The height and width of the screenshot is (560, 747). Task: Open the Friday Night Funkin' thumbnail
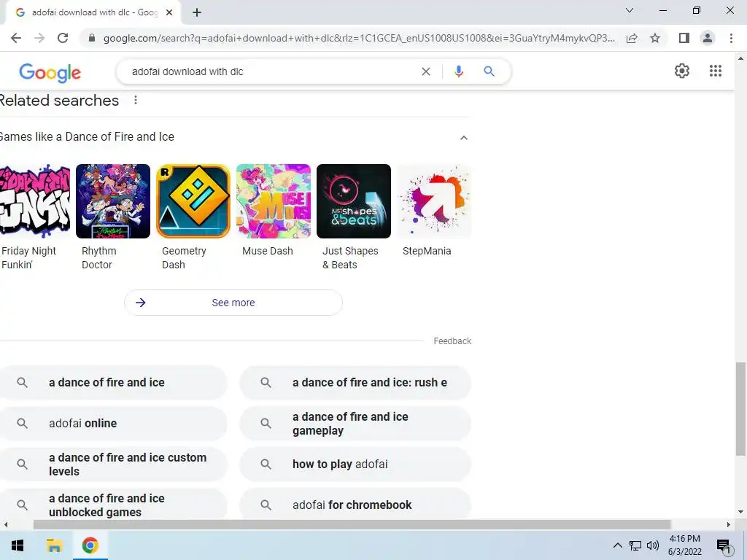click(35, 201)
